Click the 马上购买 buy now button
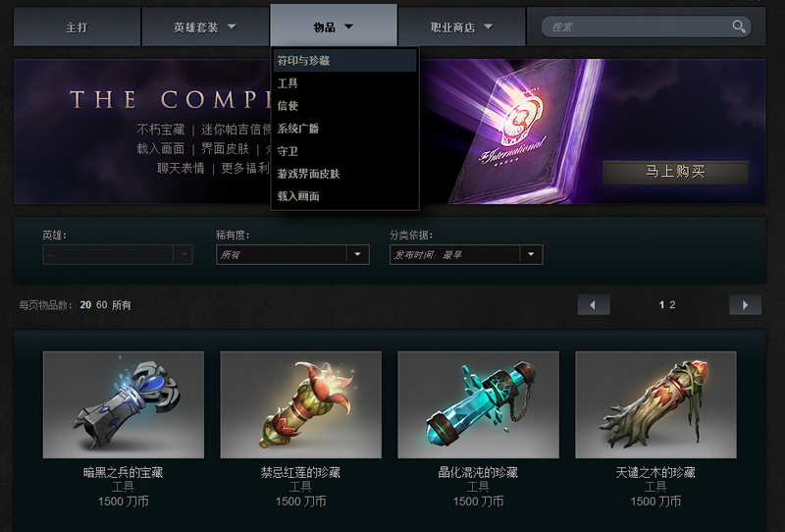Screen dimensions: 785x532 [675, 173]
